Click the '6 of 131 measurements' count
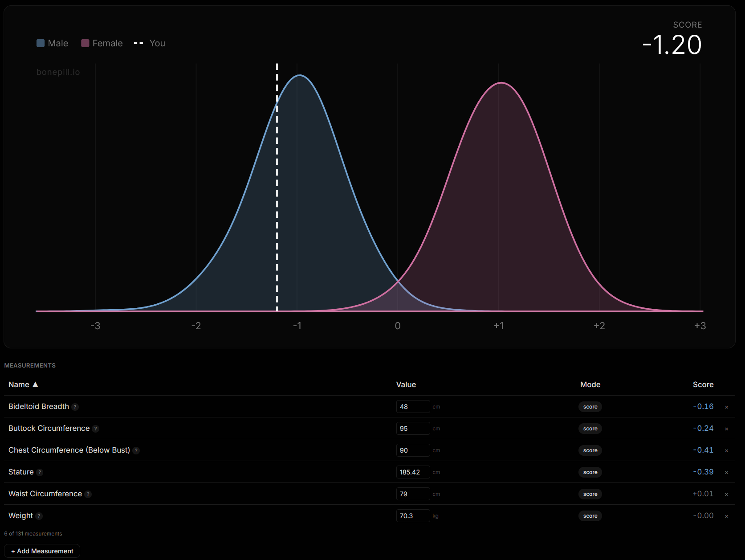Image resolution: width=745 pixels, height=560 pixels. click(x=33, y=534)
